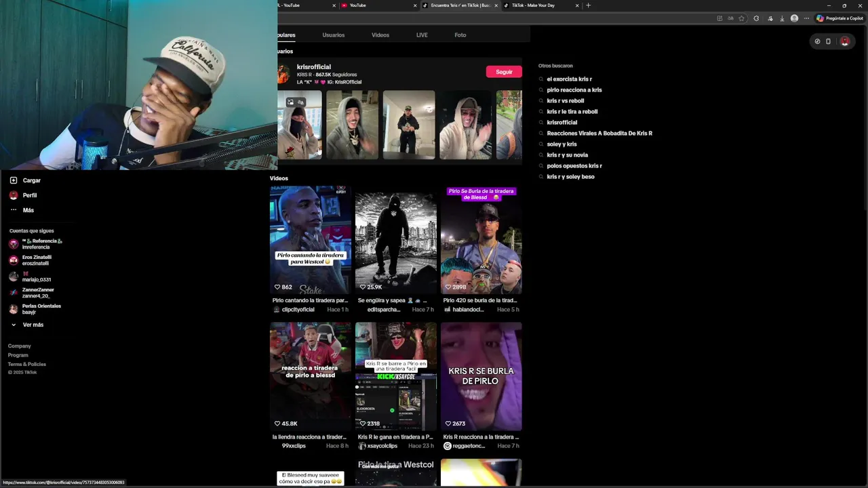
Task: Click the editsparcha author name
Action: [384, 310]
